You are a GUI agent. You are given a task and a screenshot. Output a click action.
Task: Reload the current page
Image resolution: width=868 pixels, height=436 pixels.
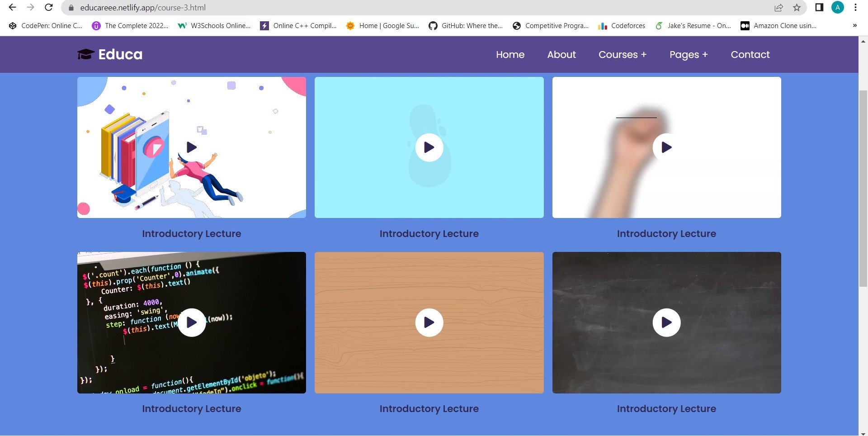click(48, 7)
